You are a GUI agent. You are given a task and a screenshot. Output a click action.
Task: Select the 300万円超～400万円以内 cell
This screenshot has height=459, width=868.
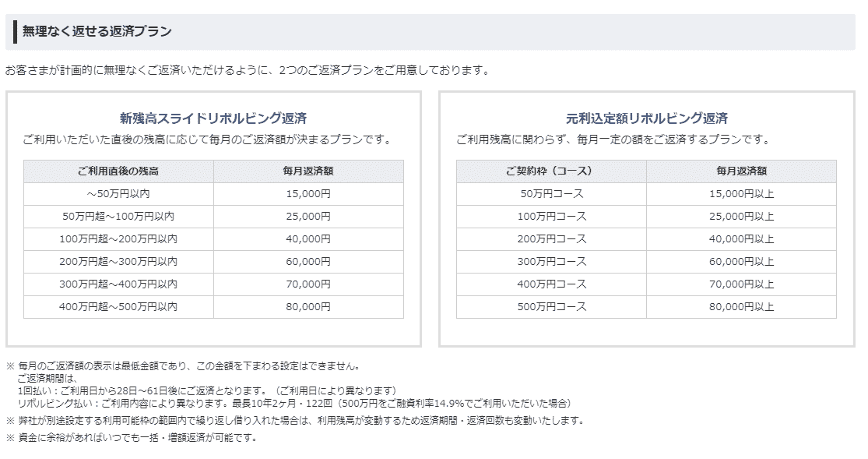(x=118, y=284)
